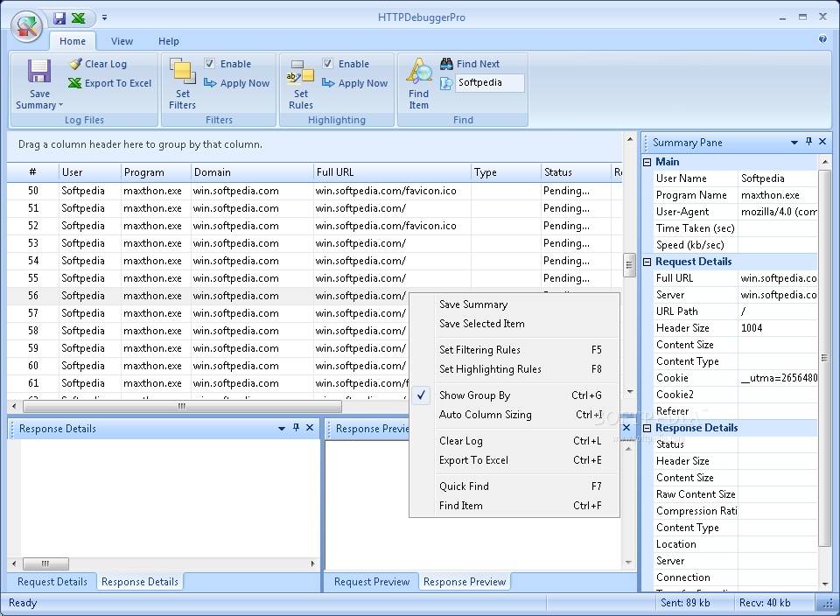Click the Clear Log broom icon
This screenshot has height=616, width=840.
(x=76, y=64)
